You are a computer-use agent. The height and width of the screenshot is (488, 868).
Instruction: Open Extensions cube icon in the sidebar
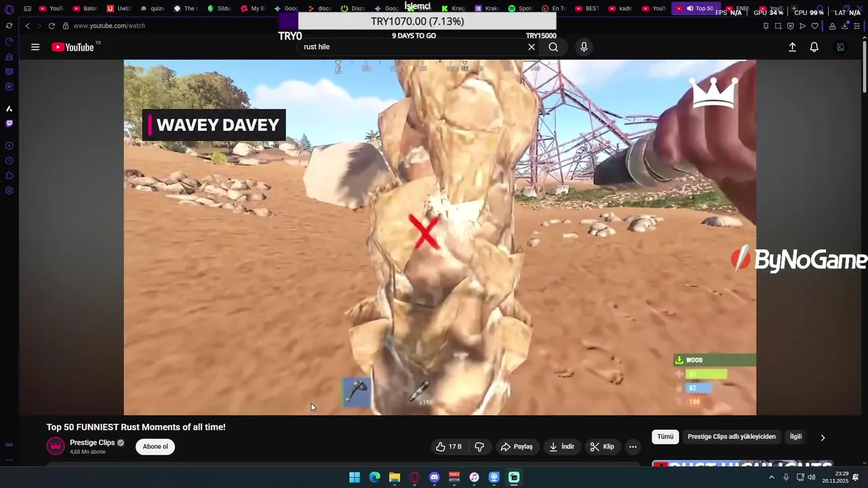tap(9, 176)
